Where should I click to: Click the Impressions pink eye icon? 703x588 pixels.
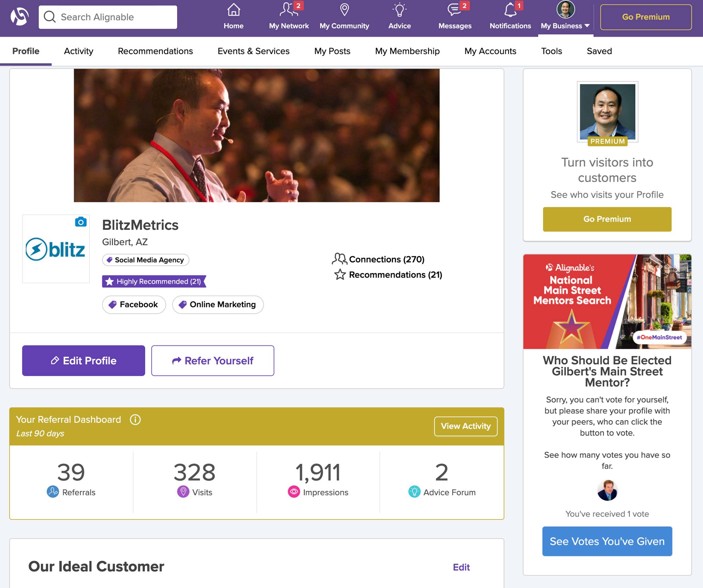coord(294,492)
